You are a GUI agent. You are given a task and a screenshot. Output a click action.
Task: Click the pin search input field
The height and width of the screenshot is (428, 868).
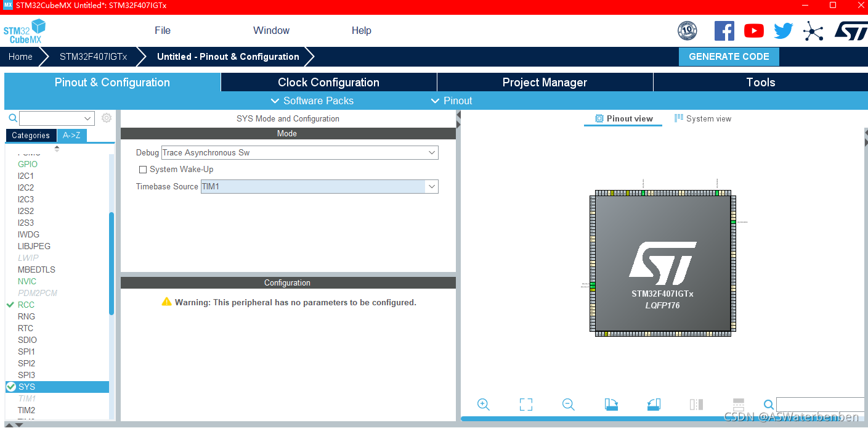tap(820, 405)
